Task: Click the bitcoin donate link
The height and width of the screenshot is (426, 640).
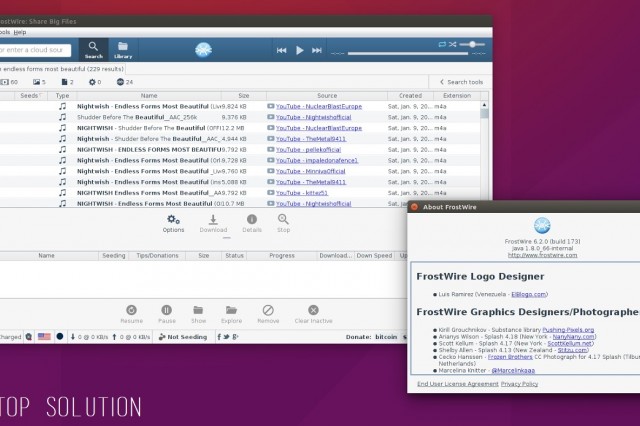Action: (x=386, y=337)
